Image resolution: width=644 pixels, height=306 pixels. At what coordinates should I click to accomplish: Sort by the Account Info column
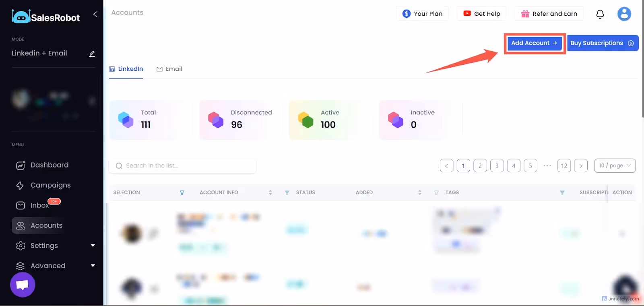click(x=270, y=192)
